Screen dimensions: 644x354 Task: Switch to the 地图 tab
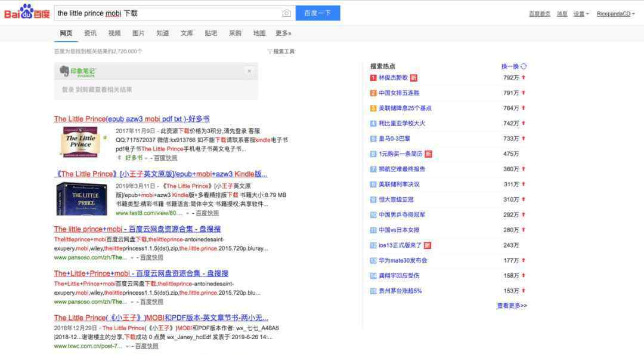click(259, 33)
